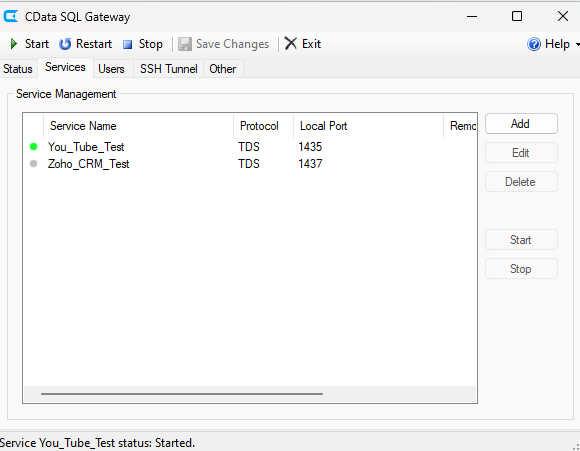The height and width of the screenshot is (451, 580).
Task: Click the blue Restart arrow icon
Action: click(x=65, y=44)
